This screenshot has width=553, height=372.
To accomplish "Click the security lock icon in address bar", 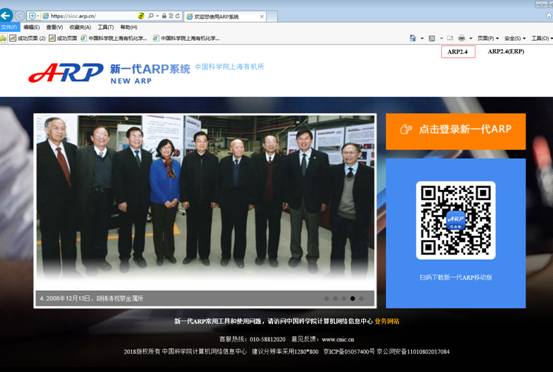I will (x=164, y=16).
